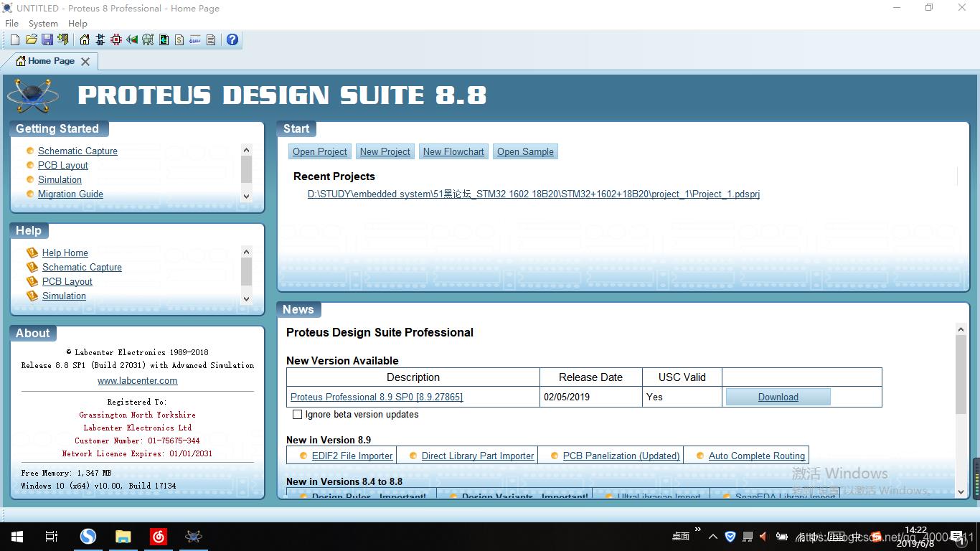The image size is (980, 551).
Task: Select the Home Page tab
Action: [51, 61]
